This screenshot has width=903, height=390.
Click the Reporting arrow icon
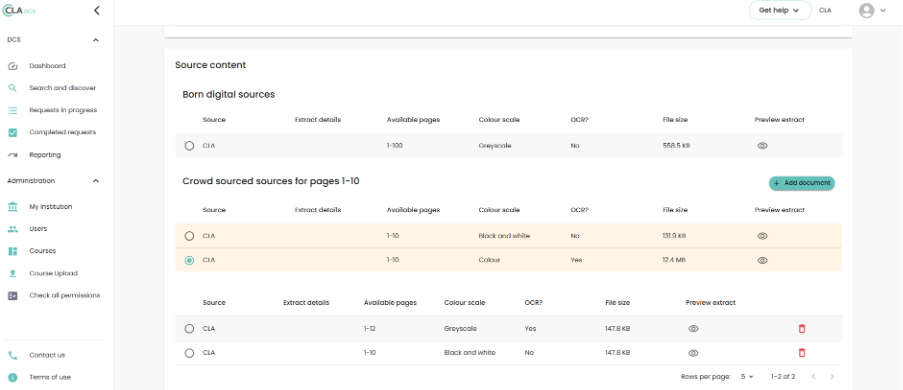click(x=13, y=155)
